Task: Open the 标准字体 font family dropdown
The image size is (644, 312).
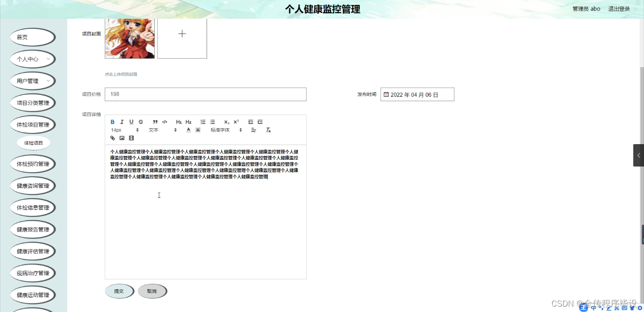Action: click(x=224, y=130)
